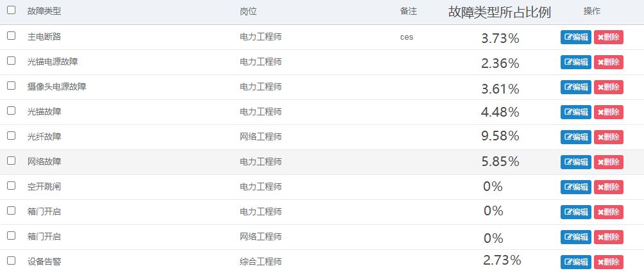
Task: Click the 岗位 column header
Action: pyautogui.click(x=248, y=12)
